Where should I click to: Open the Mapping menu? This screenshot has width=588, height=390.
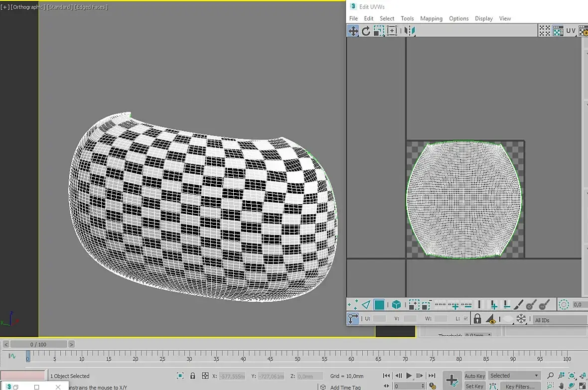click(431, 18)
